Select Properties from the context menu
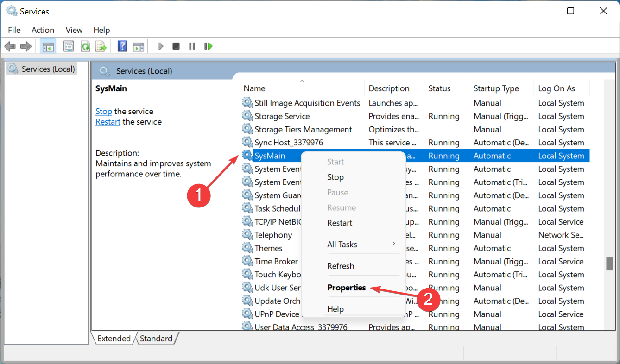 point(346,287)
